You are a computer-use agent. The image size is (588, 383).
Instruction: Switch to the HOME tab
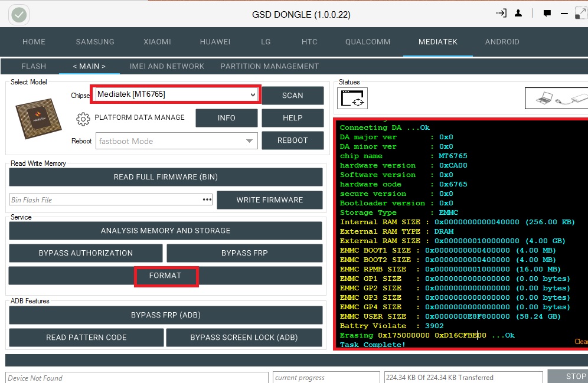point(34,41)
